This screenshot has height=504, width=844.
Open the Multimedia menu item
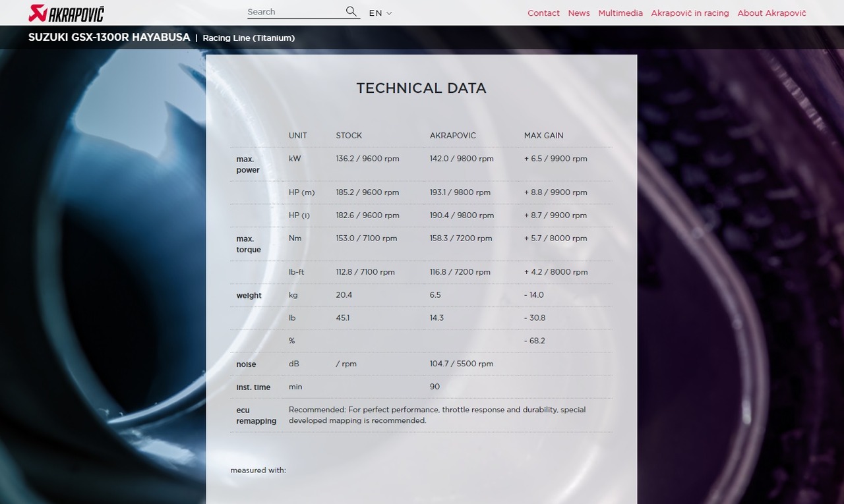click(x=620, y=13)
